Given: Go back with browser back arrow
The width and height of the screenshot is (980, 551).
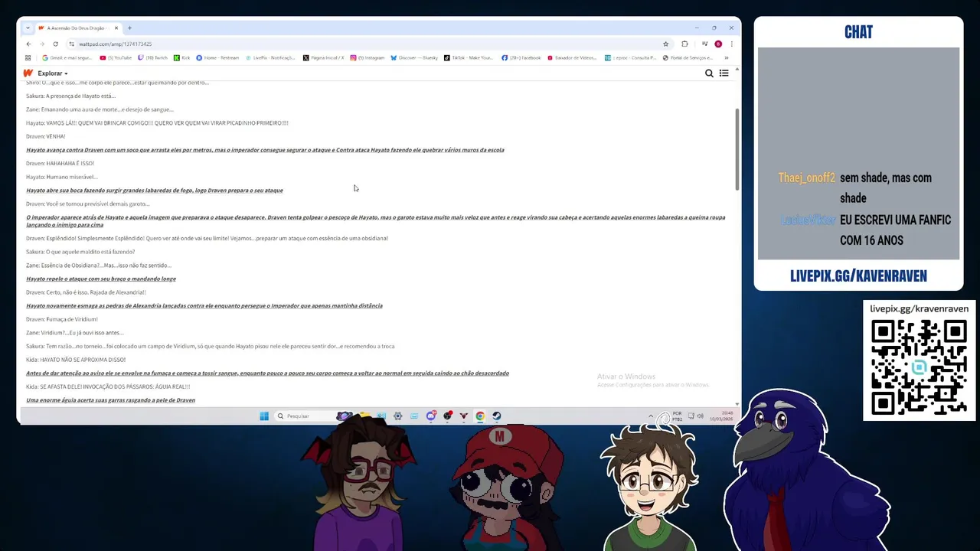Looking at the screenshot, I should pyautogui.click(x=28, y=44).
